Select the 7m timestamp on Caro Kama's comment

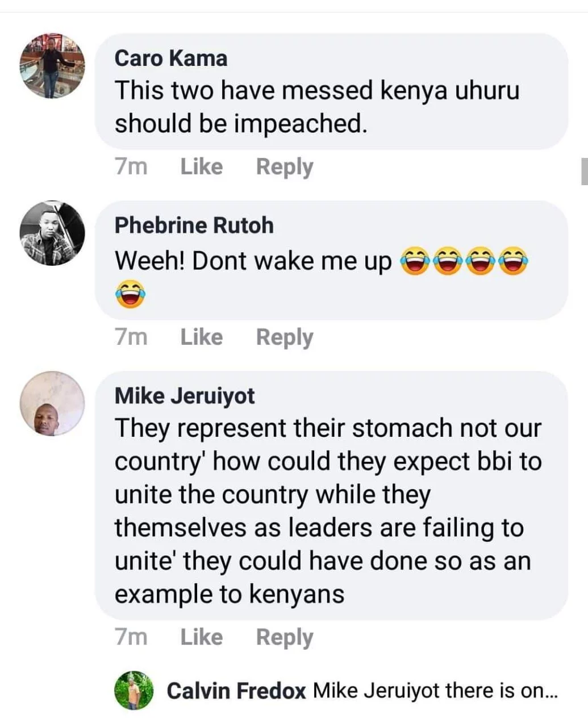click(131, 166)
